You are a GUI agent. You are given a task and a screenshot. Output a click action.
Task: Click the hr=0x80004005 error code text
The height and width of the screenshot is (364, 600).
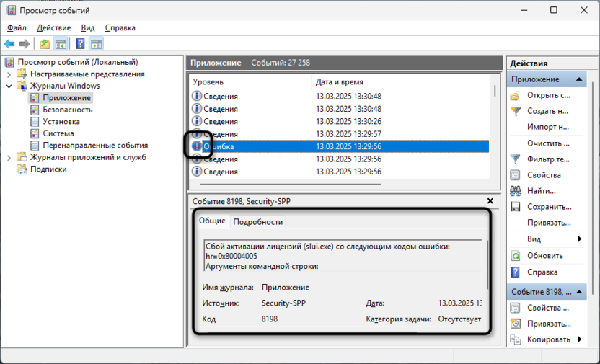[x=231, y=256]
